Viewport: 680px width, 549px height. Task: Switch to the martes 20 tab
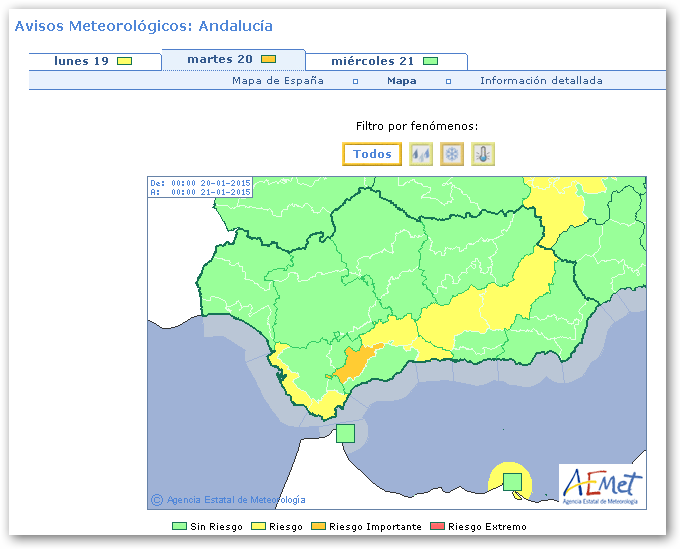(x=232, y=59)
